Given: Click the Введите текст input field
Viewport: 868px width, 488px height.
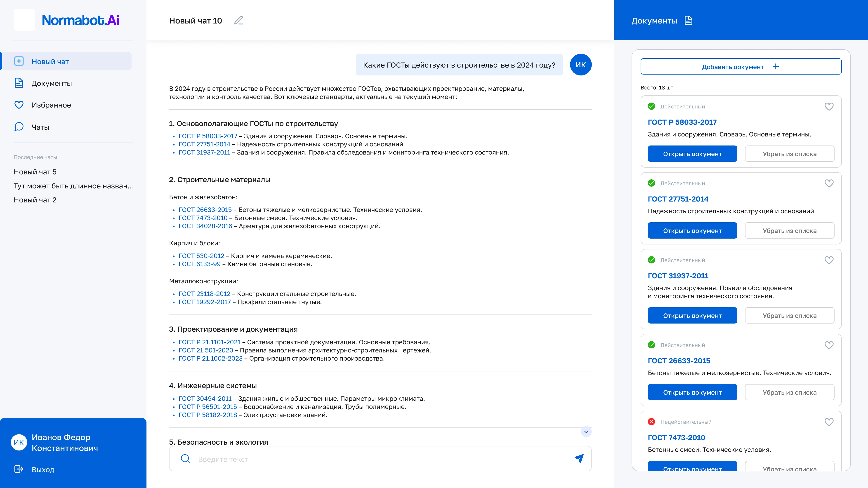Looking at the screenshot, I should click(x=380, y=459).
